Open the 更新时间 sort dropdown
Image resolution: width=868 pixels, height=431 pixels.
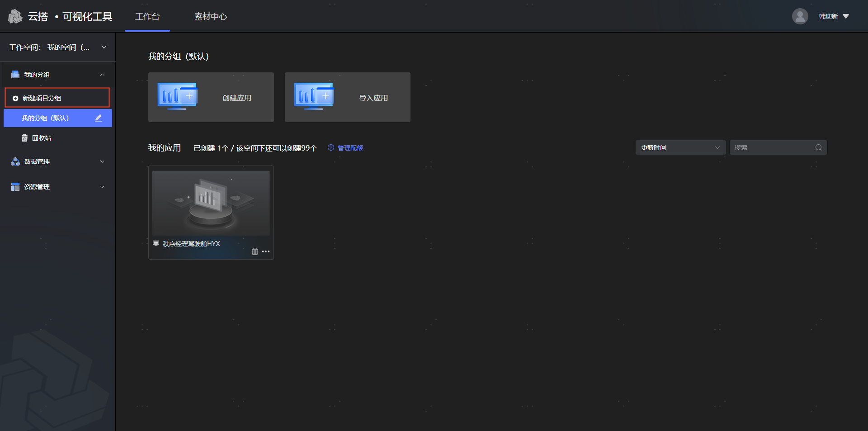(680, 147)
